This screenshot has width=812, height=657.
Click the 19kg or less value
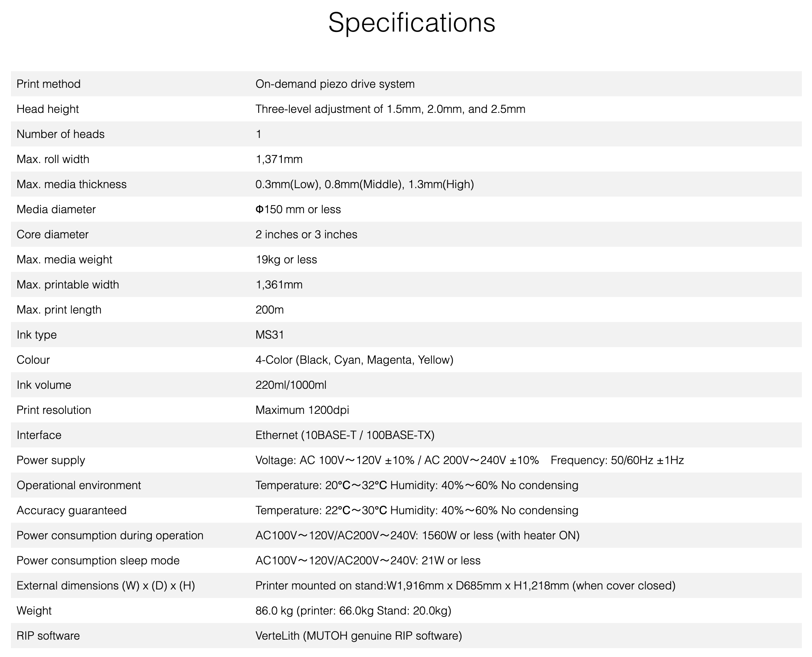coord(286,259)
